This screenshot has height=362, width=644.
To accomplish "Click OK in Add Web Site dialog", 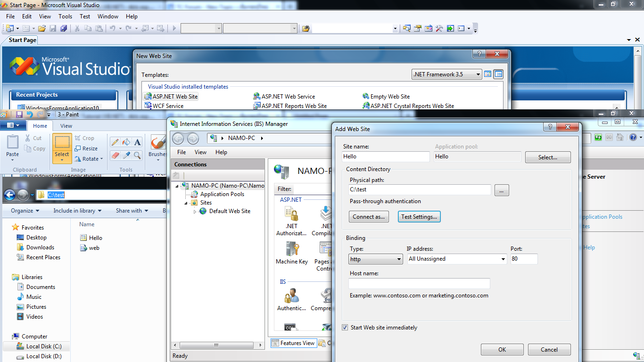I will click(x=502, y=350).
